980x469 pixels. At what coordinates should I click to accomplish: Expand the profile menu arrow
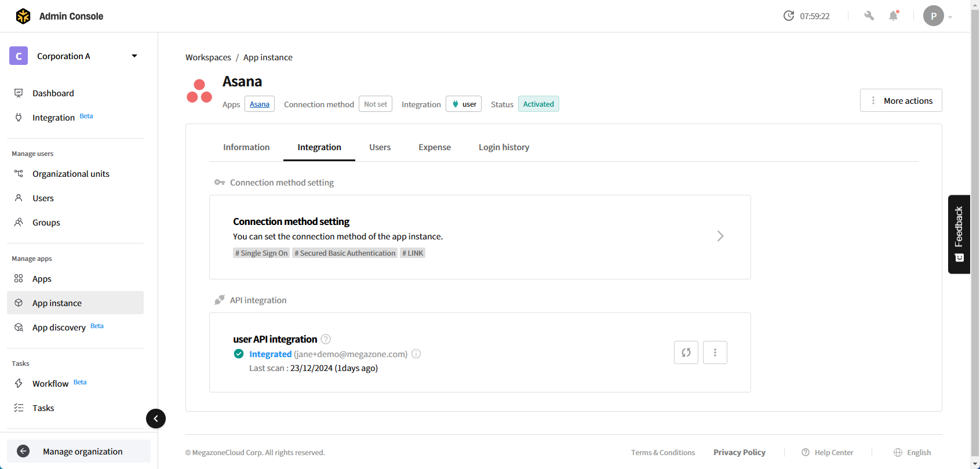pos(950,17)
